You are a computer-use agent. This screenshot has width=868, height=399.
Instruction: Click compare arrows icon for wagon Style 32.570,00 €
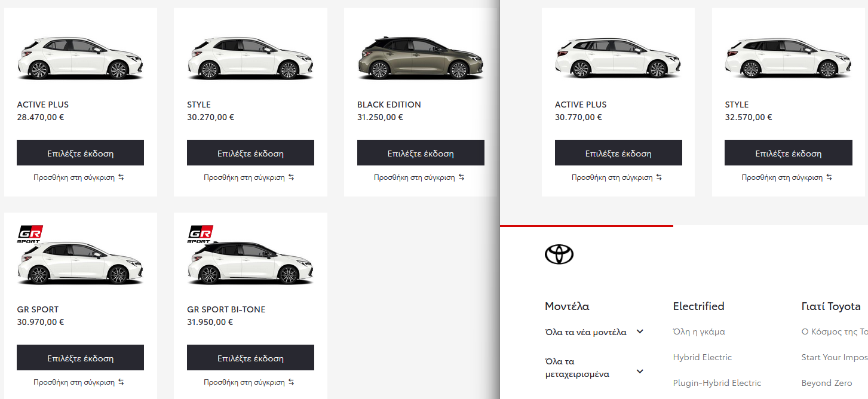(x=830, y=177)
